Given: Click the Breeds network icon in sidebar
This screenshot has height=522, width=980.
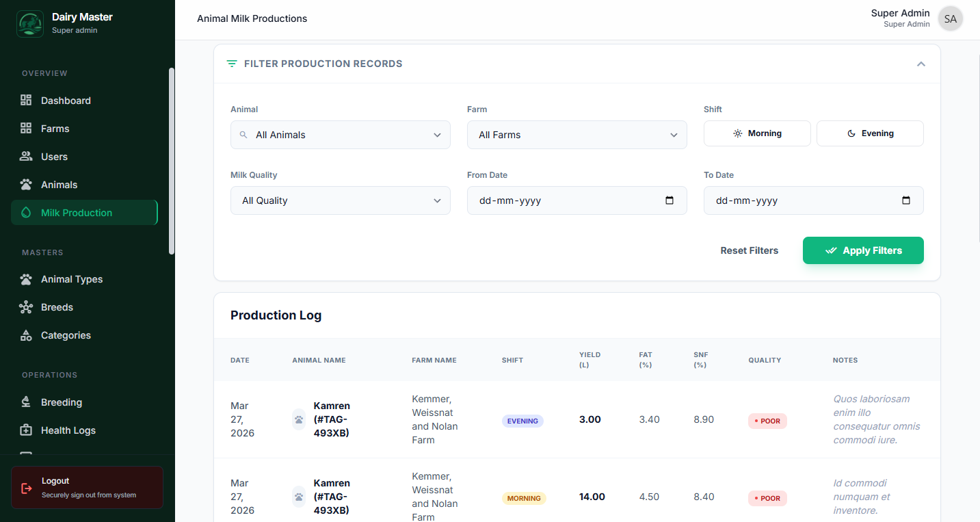Looking at the screenshot, I should point(26,307).
